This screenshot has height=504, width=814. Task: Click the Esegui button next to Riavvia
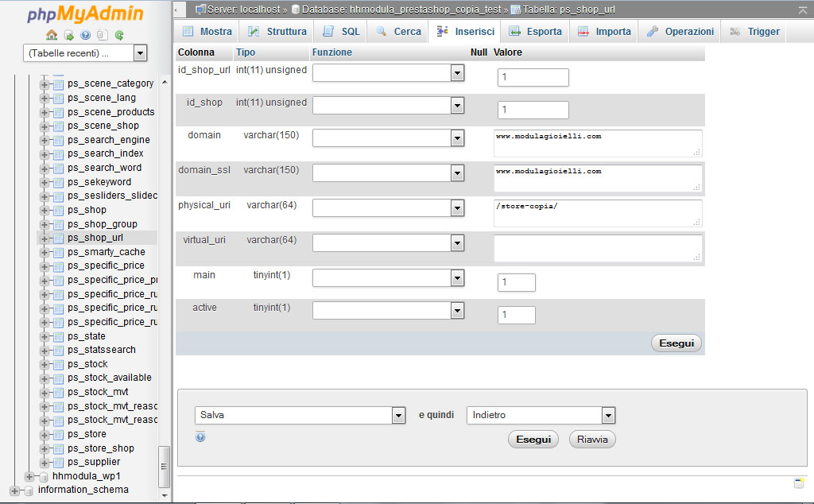[x=533, y=439]
